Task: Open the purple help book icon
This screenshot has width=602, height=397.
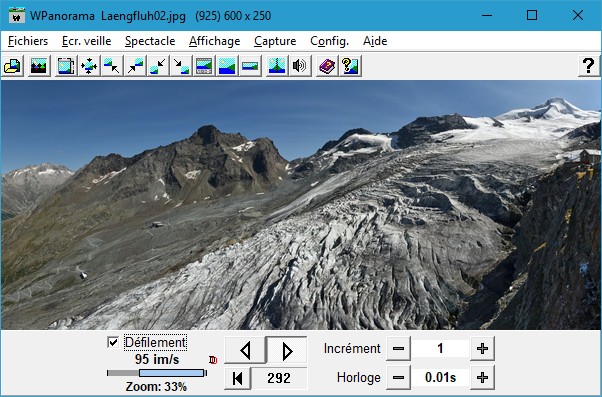Action: click(x=327, y=66)
